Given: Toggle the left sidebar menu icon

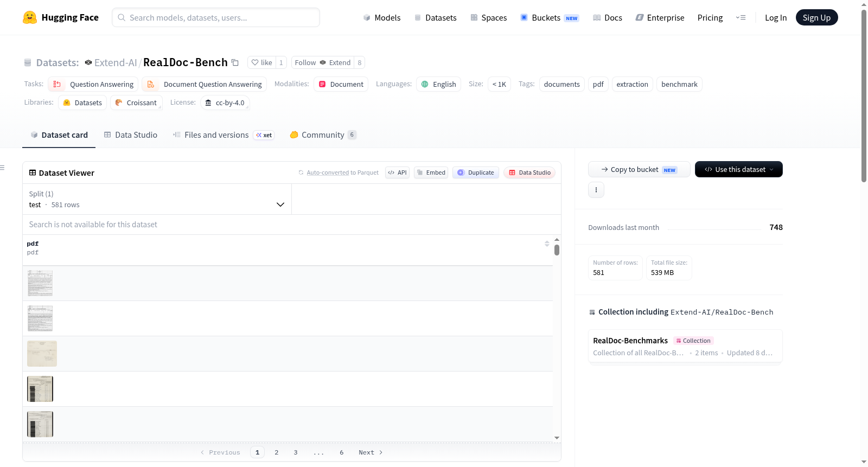Looking at the screenshot, I should 2,168.
